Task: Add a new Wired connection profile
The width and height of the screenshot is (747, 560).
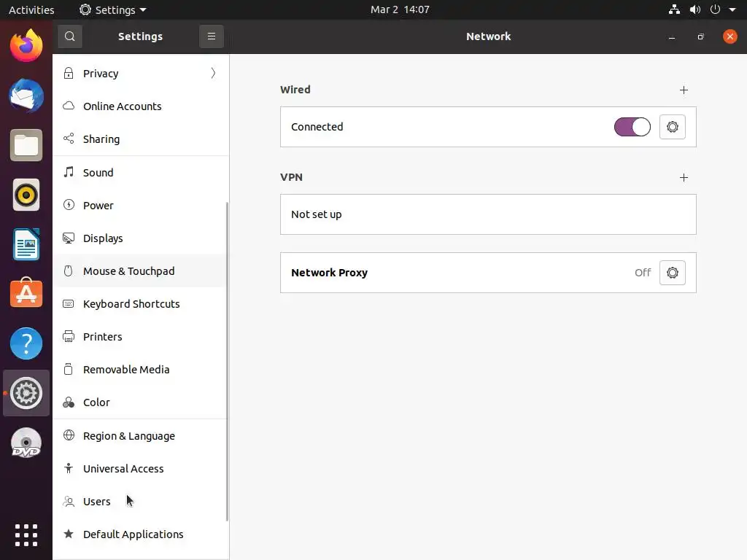Action: point(684,90)
